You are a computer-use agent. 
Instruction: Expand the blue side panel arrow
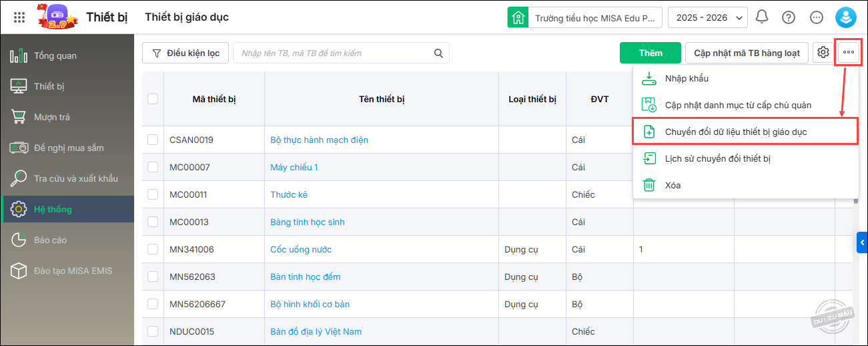point(862,242)
